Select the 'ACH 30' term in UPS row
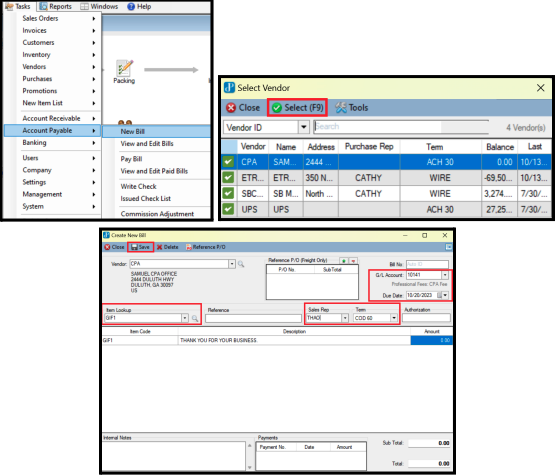Image resolution: width=555 pixels, height=476 pixels. (440, 210)
